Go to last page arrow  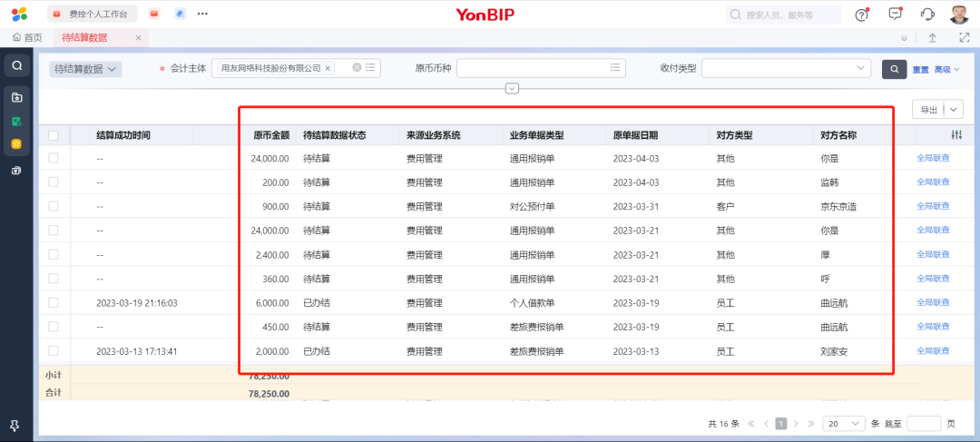[x=810, y=424]
